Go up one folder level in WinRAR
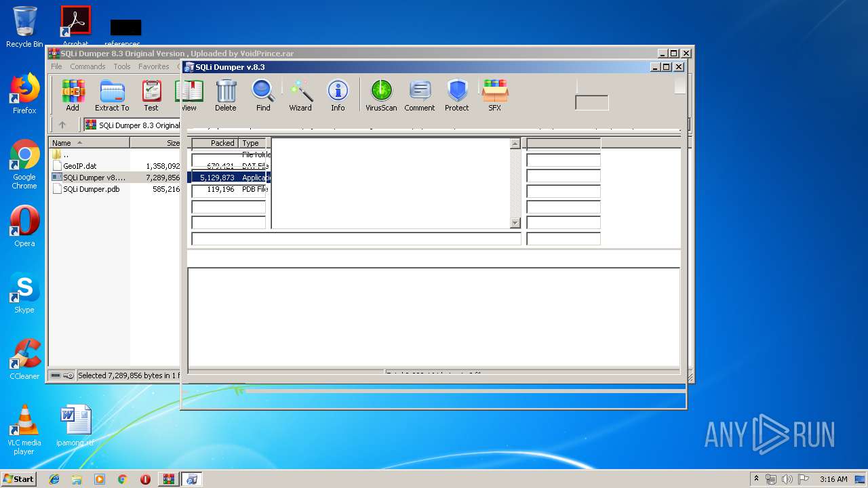868x488 pixels. point(62,125)
